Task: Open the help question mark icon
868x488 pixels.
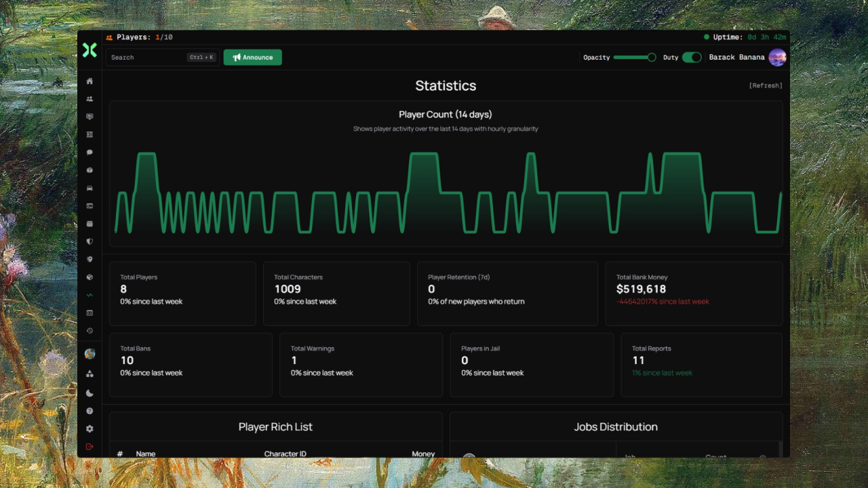Action: 90,411
